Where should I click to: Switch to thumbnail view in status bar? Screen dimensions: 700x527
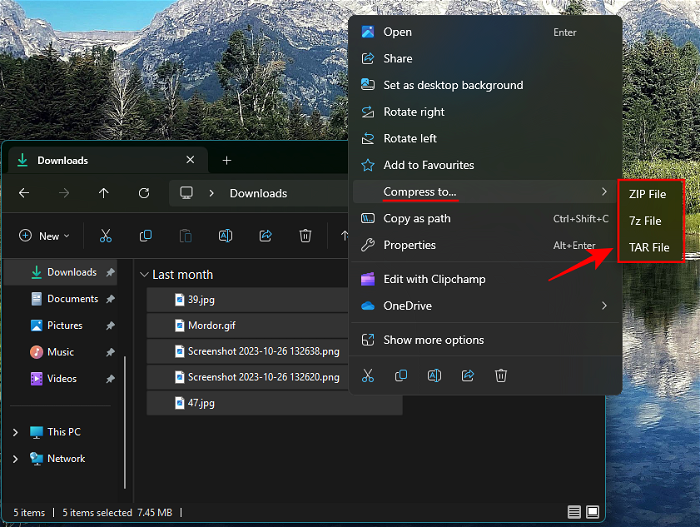(593, 512)
